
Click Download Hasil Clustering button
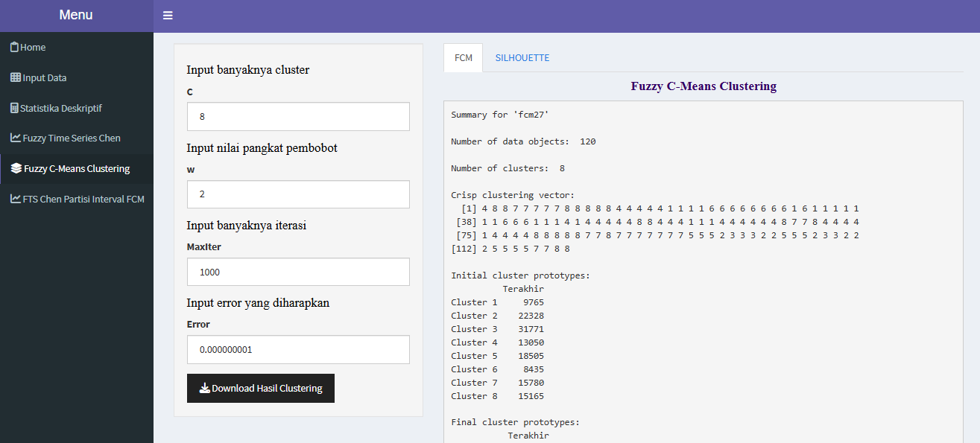[261, 388]
